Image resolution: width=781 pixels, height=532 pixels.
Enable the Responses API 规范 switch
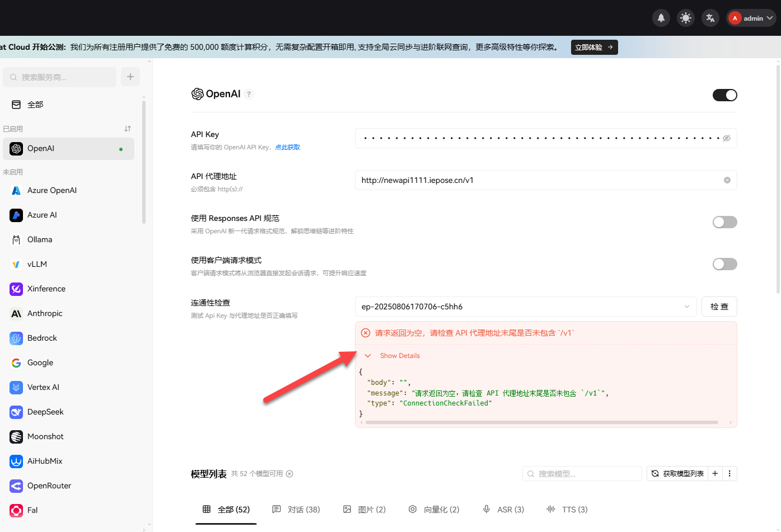724,222
